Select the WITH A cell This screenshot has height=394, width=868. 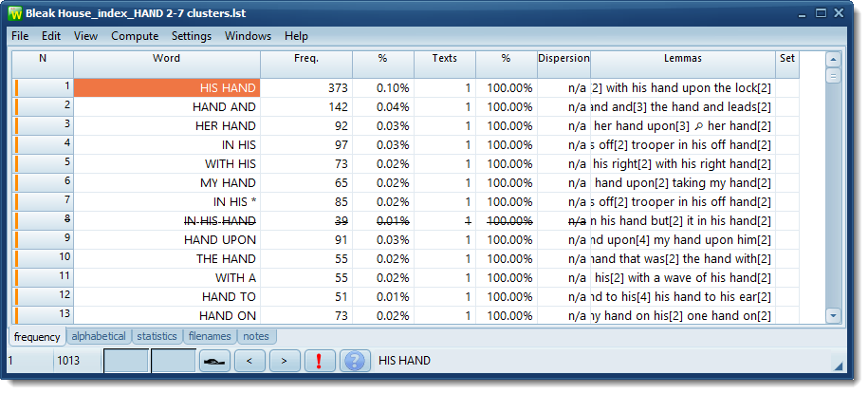tap(167, 277)
